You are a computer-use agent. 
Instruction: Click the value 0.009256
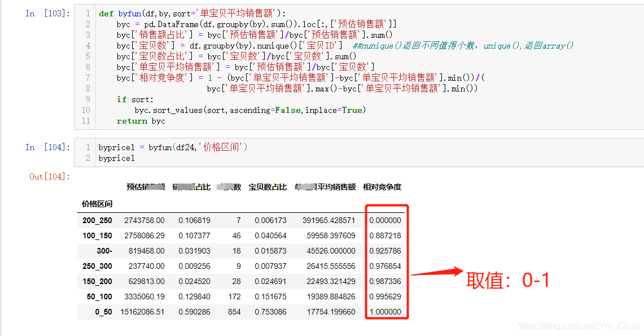pos(194,266)
